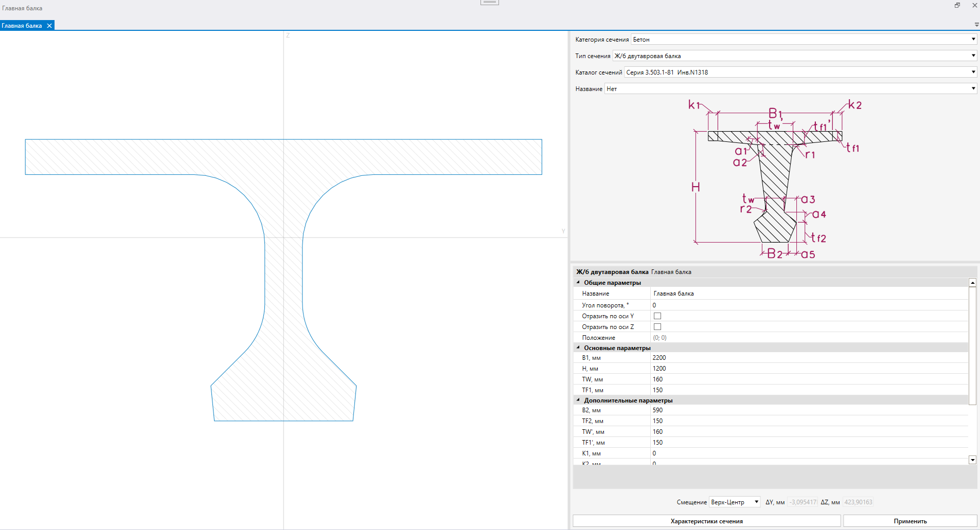Click the docking handle at top center
The width and height of the screenshot is (980, 530).
click(490, 2)
